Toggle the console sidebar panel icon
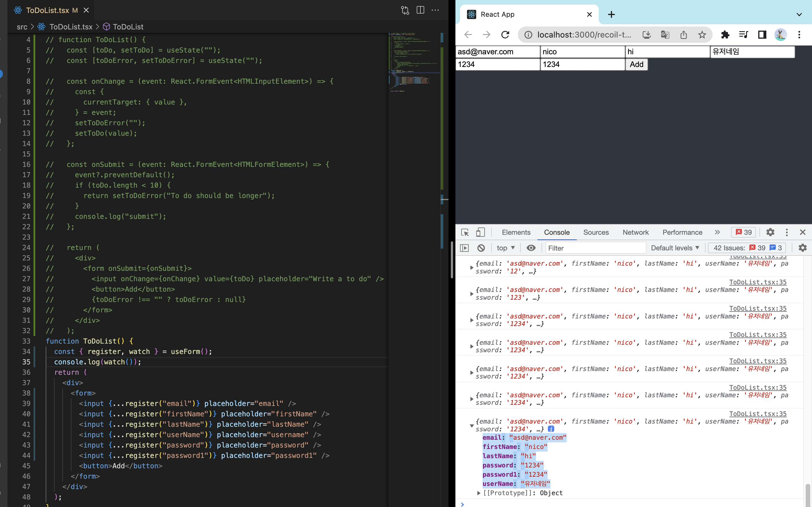The height and width of the screenshot is (507, 812). click(x=464, y=248)
